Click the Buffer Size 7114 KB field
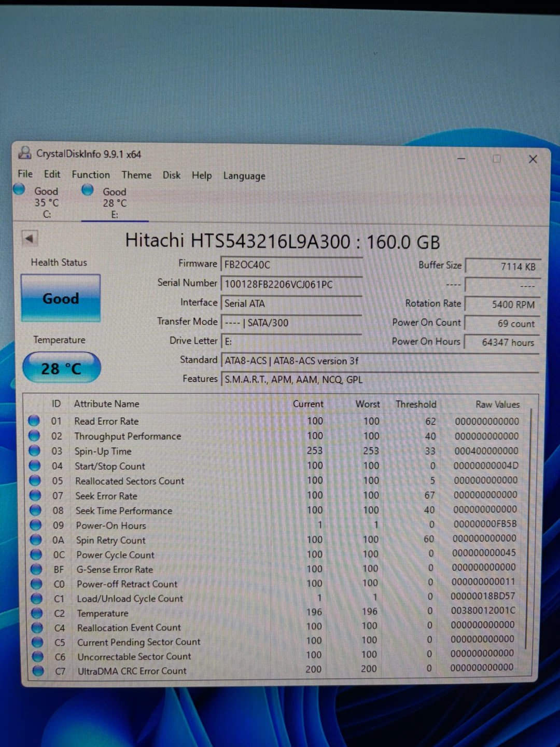This screenshot has width=560, height=747. pos(503,266)
